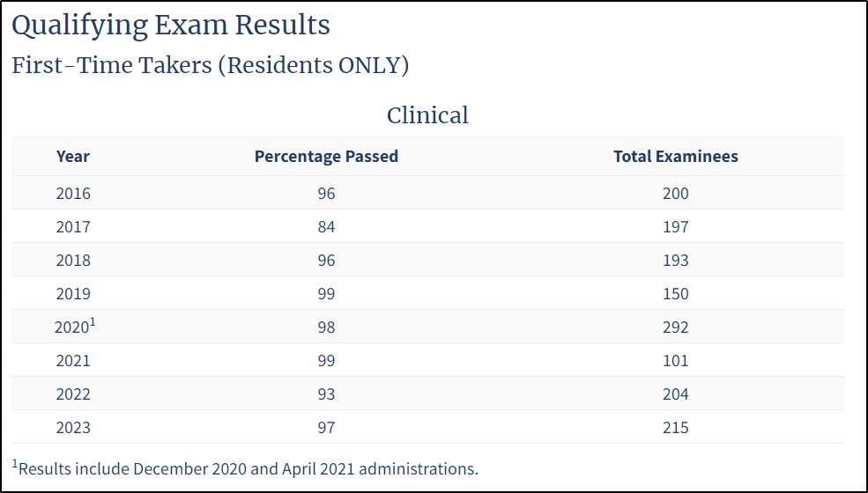Click the "Year" column header

73,157
